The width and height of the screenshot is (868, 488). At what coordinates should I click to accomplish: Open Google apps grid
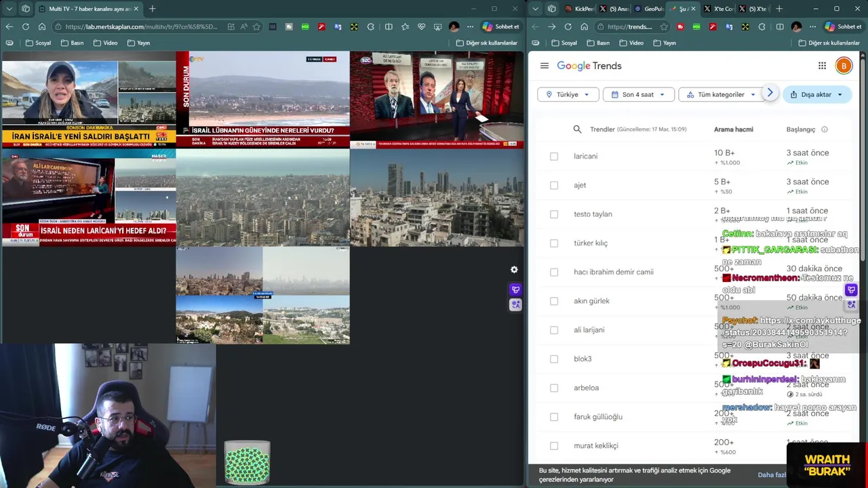click(822, 66)
